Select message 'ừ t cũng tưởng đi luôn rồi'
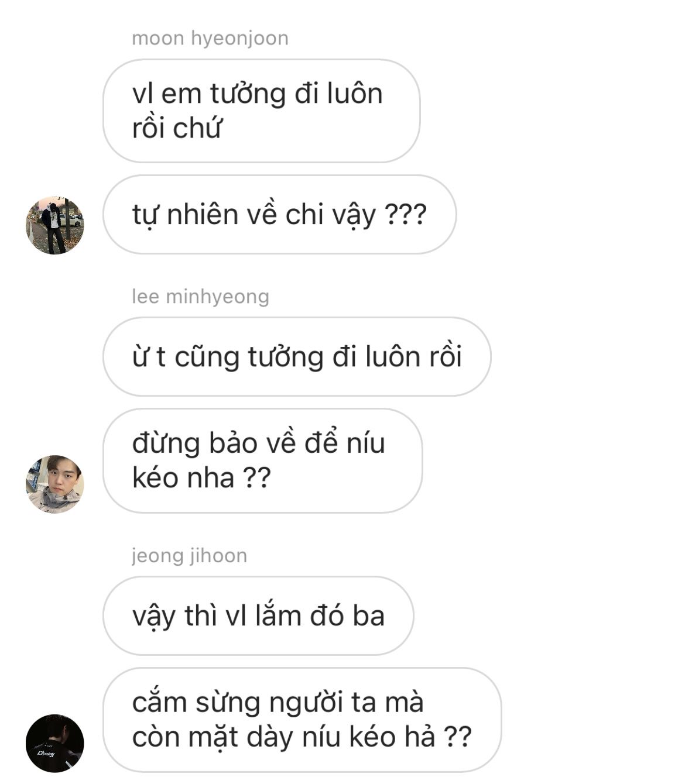685x784 pixels. 297,356
